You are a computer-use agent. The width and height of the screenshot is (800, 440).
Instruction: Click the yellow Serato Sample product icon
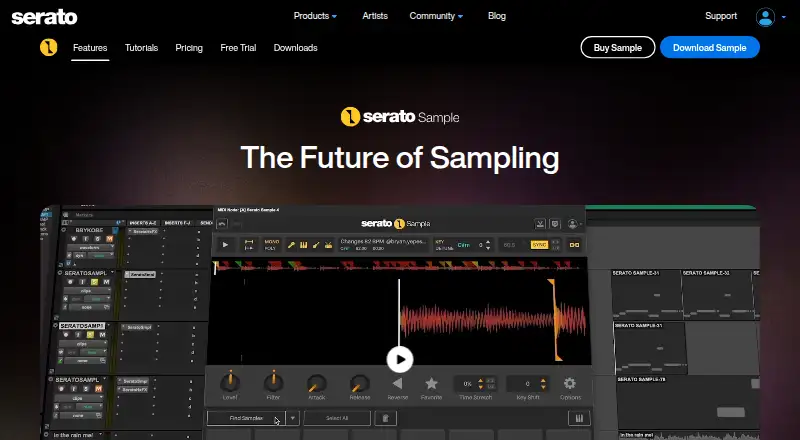48,47
